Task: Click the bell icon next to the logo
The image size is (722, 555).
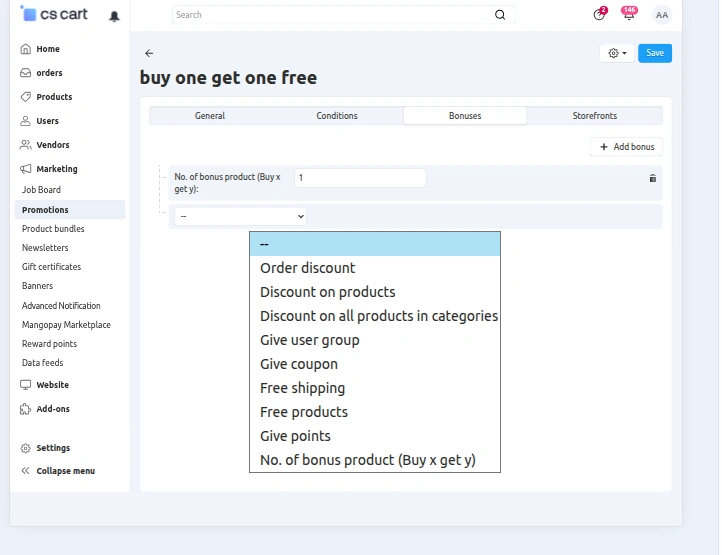Action: pos(114,16)
